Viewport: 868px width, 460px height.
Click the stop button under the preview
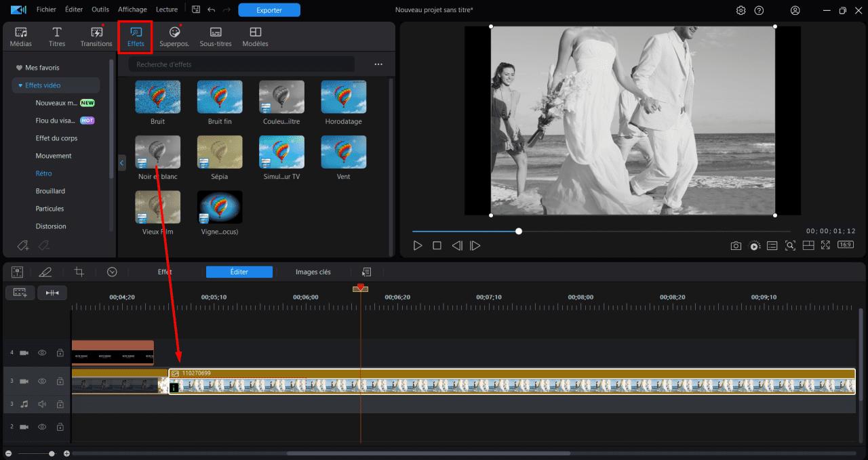pyautogui.click(x=437, y=245)
